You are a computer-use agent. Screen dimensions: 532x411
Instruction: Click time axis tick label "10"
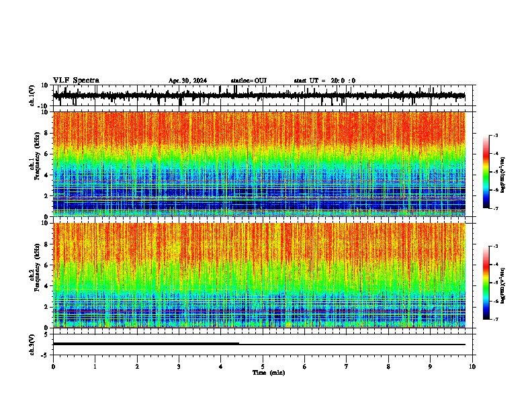pos(472,367)
